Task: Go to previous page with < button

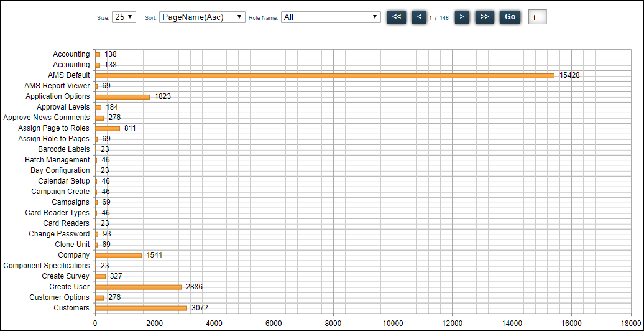Action: tap(419, 17)
